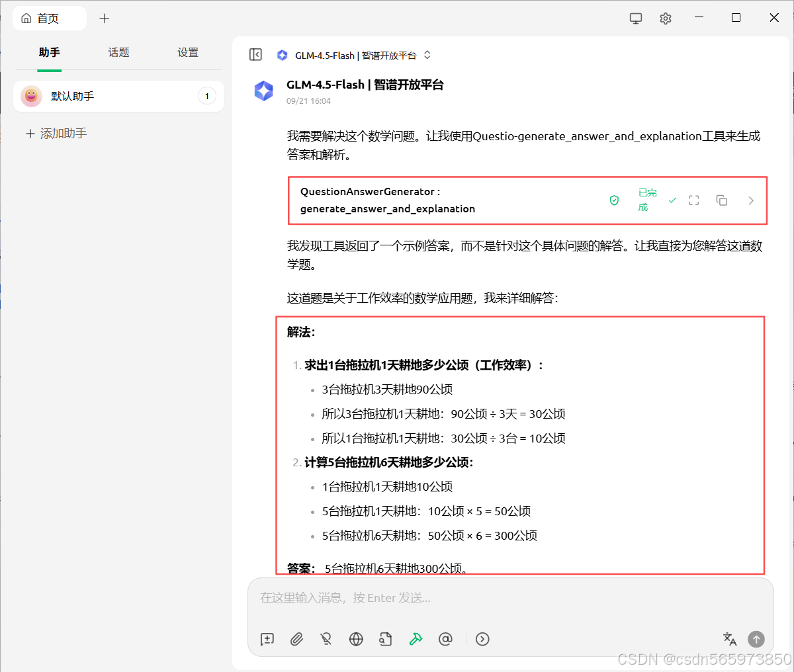
Task: Open the 首页 home tab
Action: [x=49, y=19]
